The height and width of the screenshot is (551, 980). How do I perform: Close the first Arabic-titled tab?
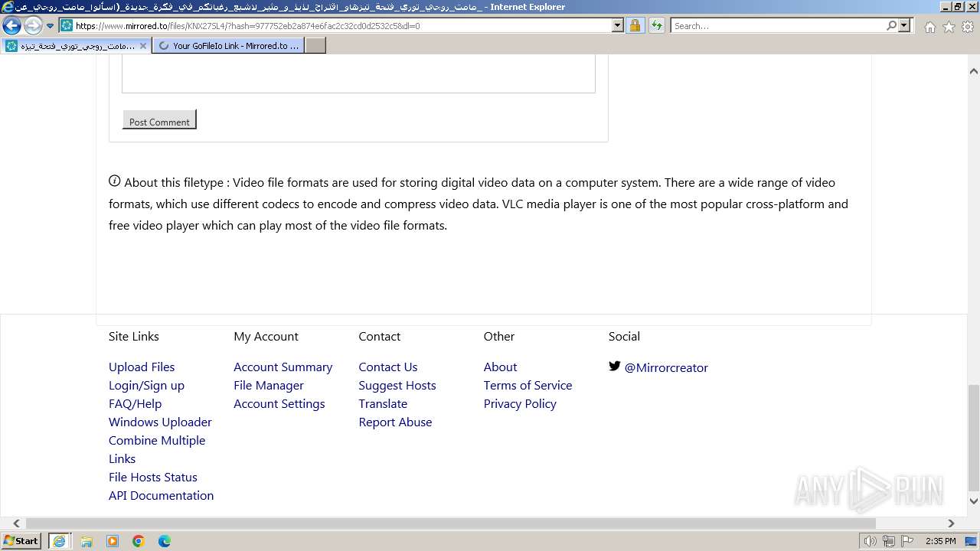pos(142,46)
